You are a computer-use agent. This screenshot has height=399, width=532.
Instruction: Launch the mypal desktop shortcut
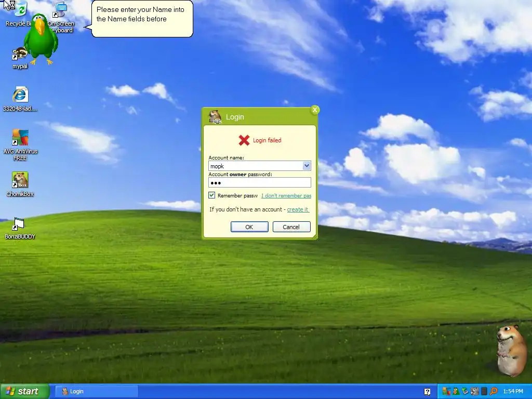[20, 58]
